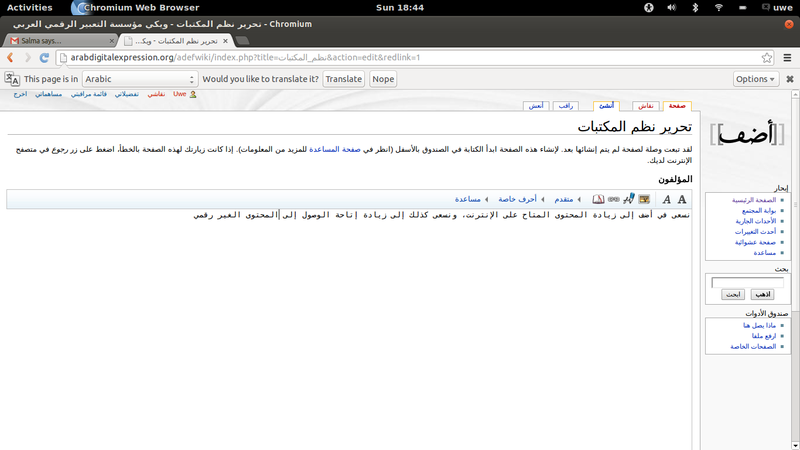
Task: Open ماذا يصل هنا what-links-here link
Action: click(x=760, y=326)
